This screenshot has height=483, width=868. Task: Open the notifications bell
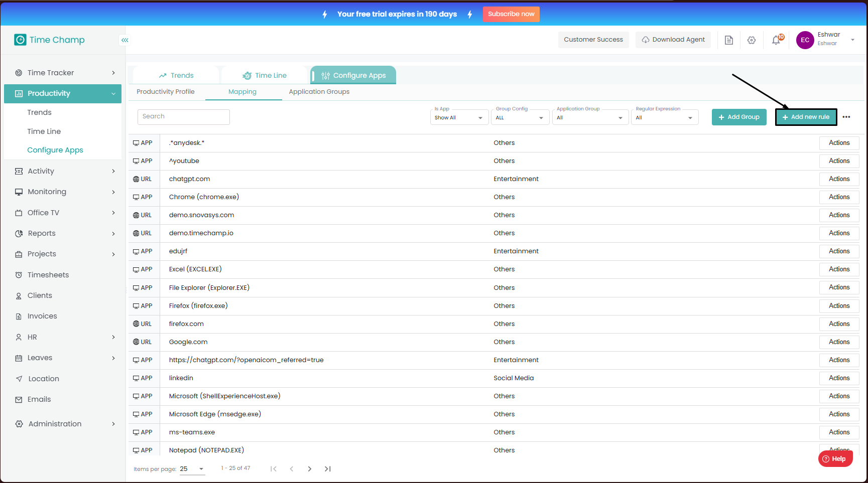pos(777,40)
